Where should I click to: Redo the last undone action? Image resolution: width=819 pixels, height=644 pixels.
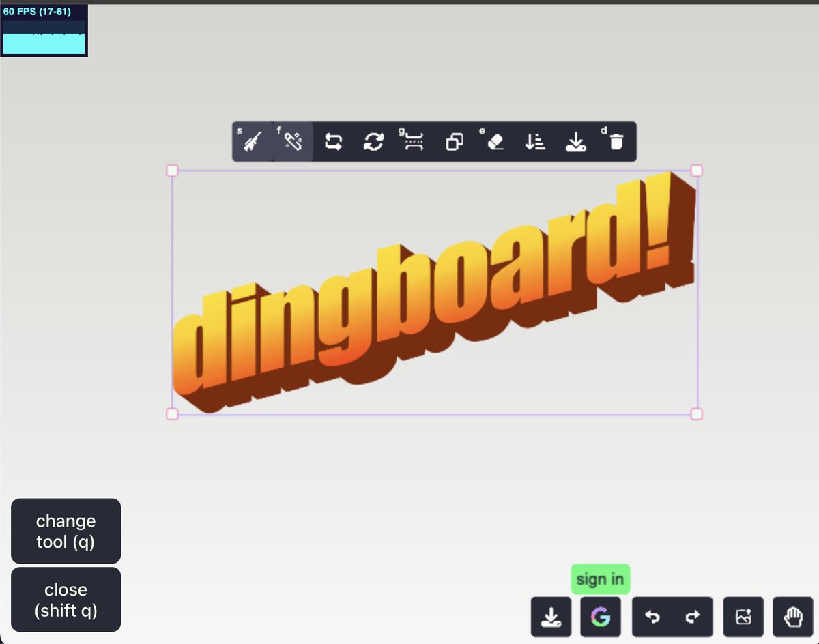pos(693,617)
